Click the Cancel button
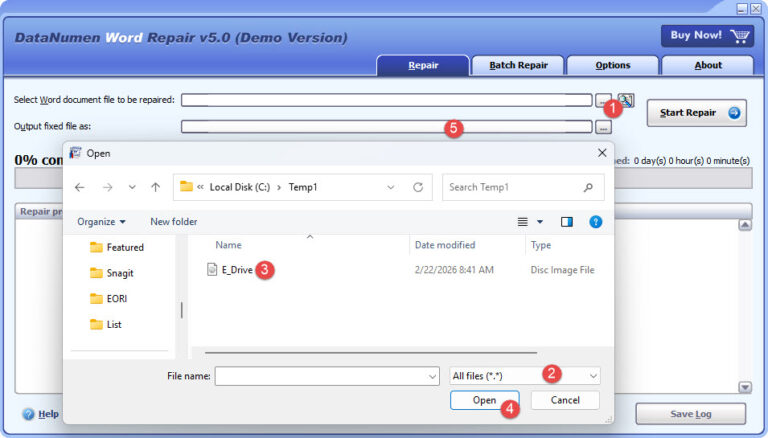 tap(565, 400)
